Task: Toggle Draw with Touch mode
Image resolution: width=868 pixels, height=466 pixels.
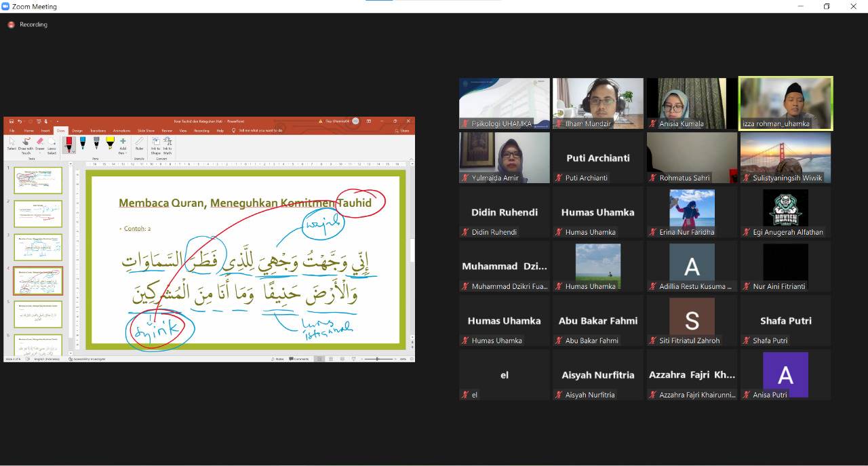Action: (x=26, y=144)
